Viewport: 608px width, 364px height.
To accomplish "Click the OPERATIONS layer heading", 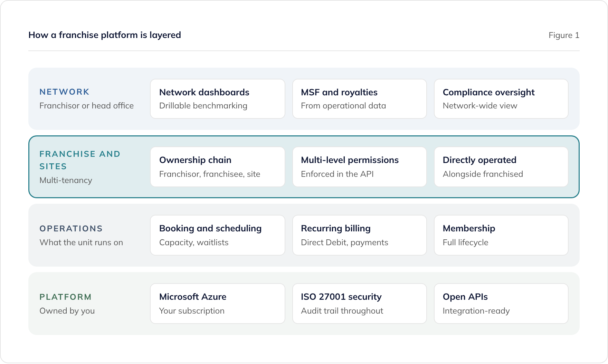I will [71, 229].
